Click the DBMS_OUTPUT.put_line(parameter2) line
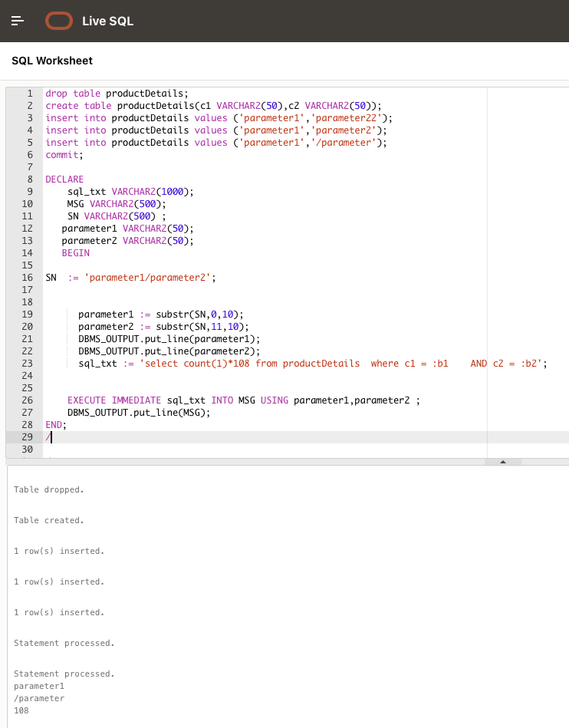The height and width of the screenshot is (728, 569). pyautogui.click(x=169, y=351)
